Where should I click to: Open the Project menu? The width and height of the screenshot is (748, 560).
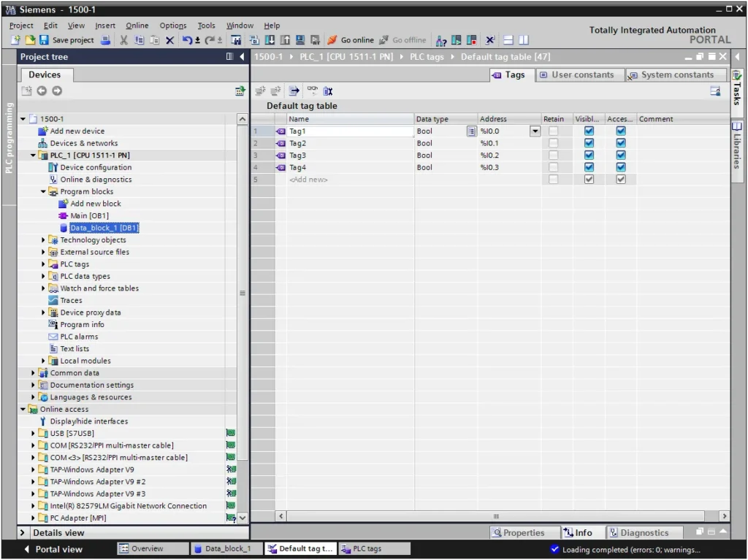pos(21,26)
